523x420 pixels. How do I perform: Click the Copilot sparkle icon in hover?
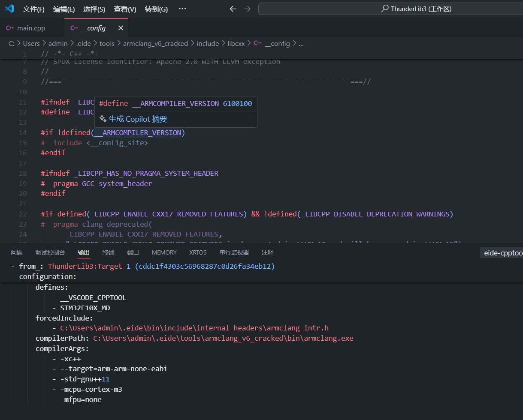[103, 119]
